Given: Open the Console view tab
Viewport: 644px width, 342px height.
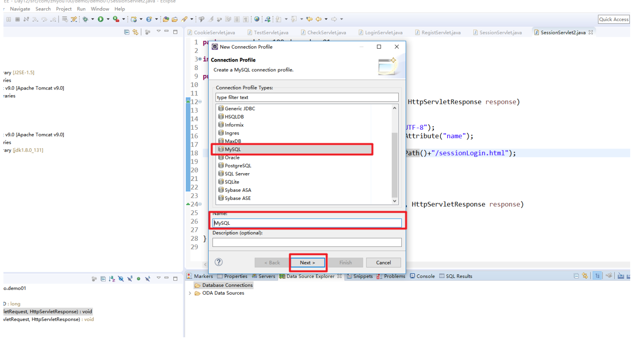Looking at the screenshot, I should (x=422, y=276).
